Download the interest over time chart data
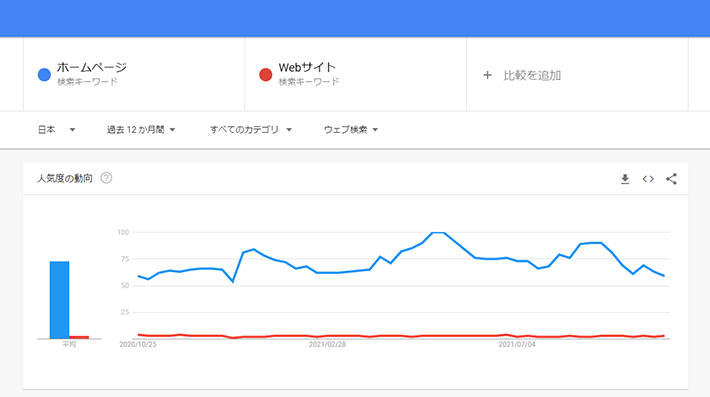710x397 pixels. pos(625,179)
